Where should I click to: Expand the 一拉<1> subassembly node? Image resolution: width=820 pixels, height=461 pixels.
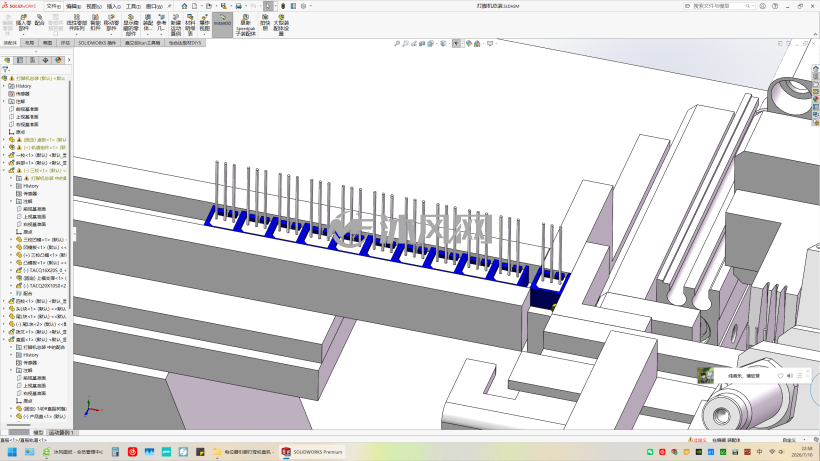click(4, 155)
